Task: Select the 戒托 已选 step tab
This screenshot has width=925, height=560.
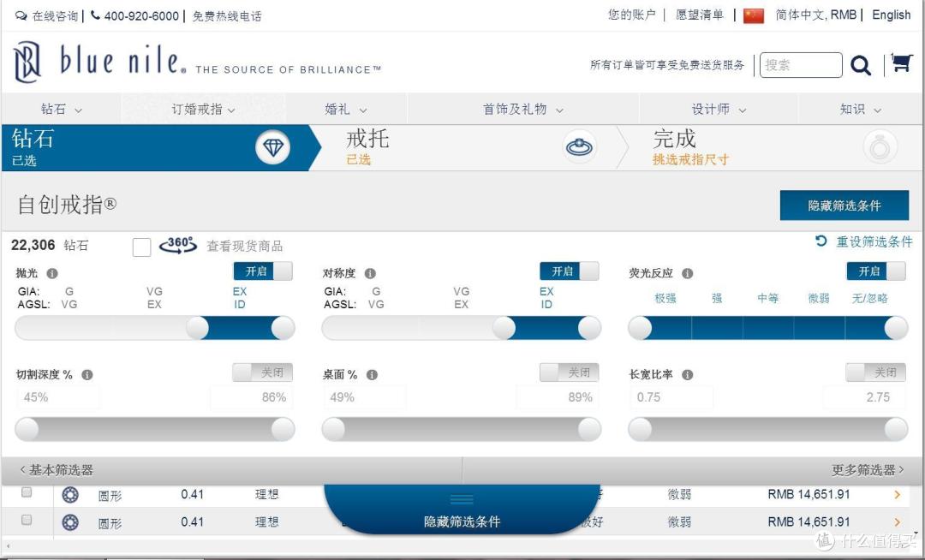Action: 469,147
